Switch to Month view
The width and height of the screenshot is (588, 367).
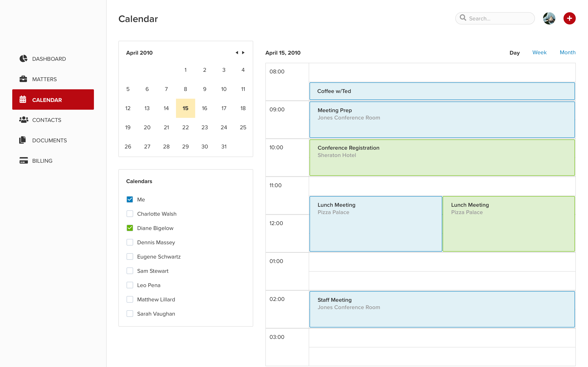pyautogui.click(x=568, y=52)
